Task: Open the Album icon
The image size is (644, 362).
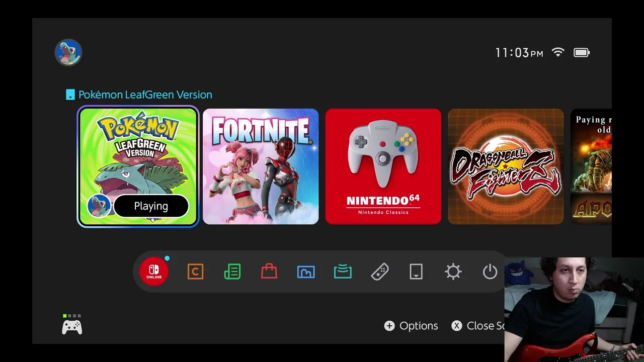Action: click(306, 272)
